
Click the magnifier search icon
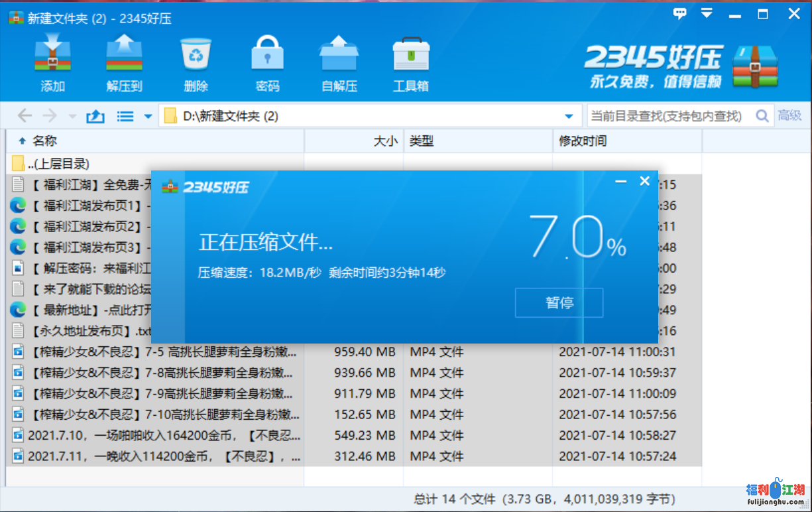click(x=763, y=116)
